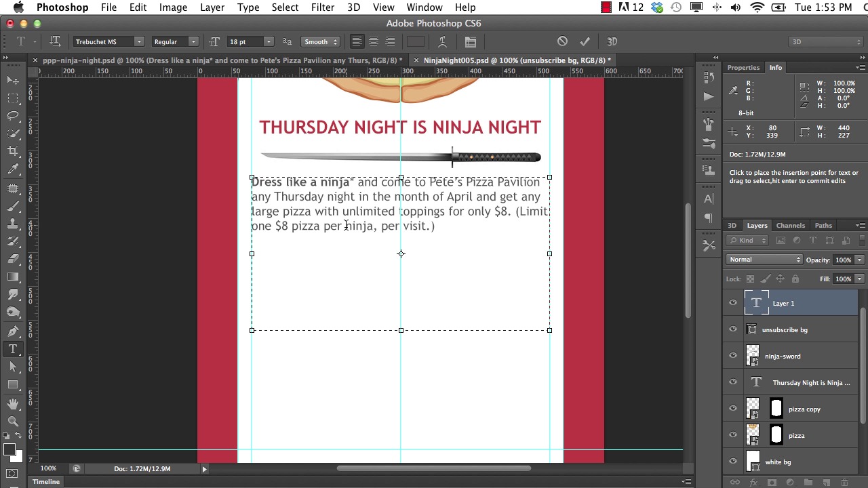Toggle visibility of unsubscribe bg layer

tap(733, 329)
